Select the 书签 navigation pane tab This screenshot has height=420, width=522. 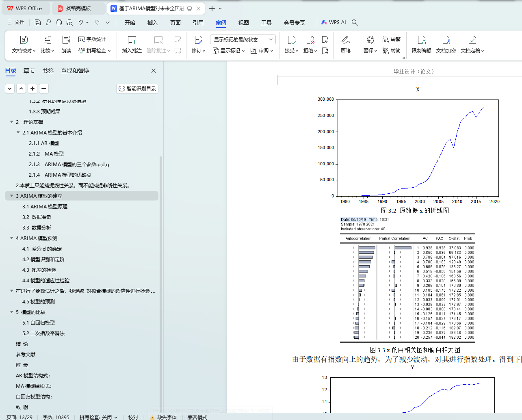[48, 71]
